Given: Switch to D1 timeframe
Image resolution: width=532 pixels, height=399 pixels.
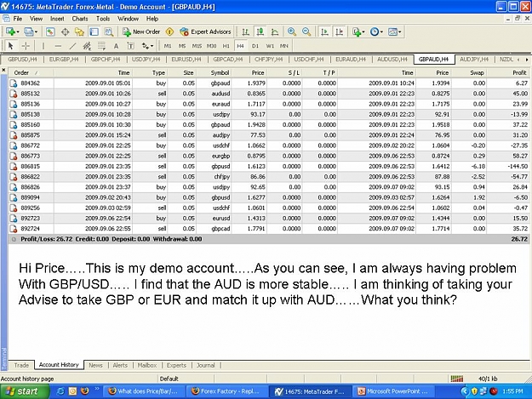Looking at the screenshot, I should [255, 46].
